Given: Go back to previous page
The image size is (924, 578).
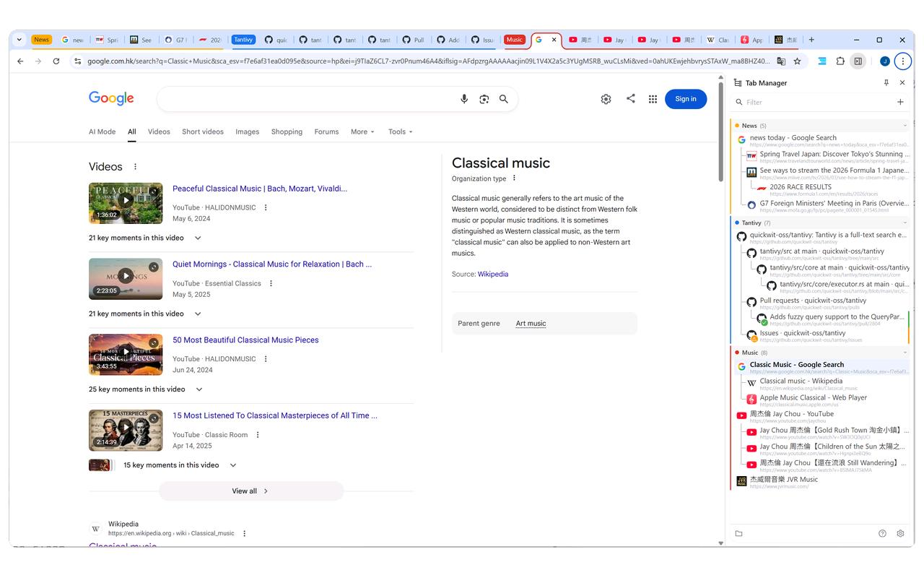Looking at the screenshot, I should [x=20, y=61].
